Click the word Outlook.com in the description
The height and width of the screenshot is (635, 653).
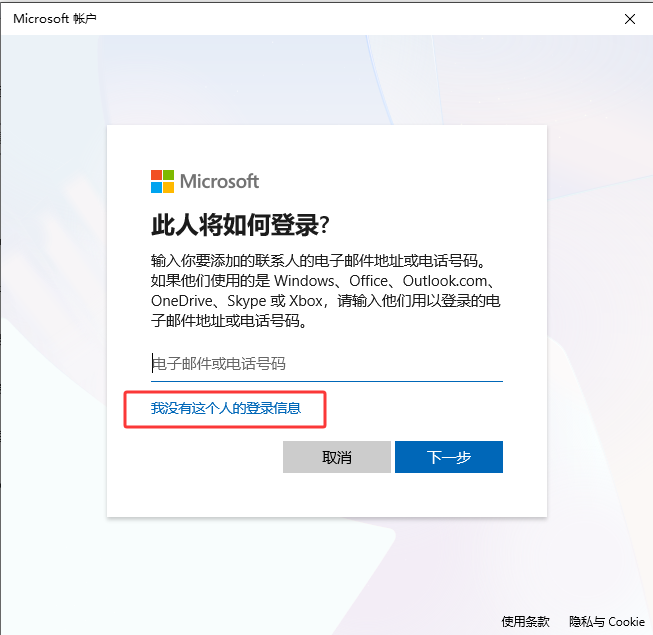[x=445, y=281]
